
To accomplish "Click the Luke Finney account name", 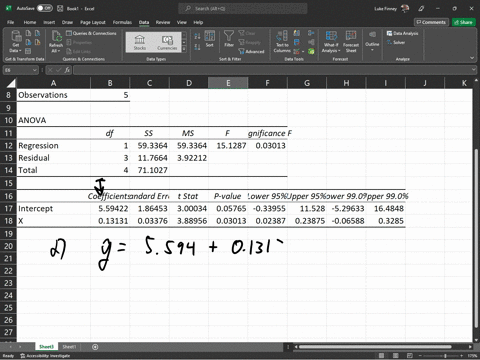I will click(385, 9).
